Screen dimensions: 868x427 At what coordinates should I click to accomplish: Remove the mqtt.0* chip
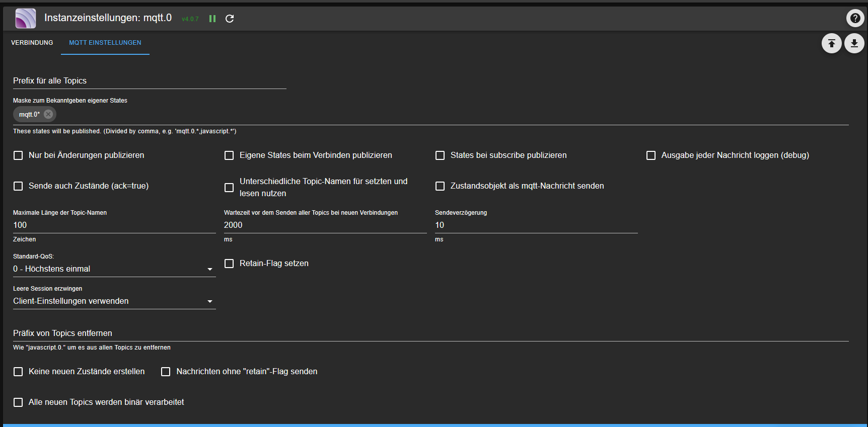(x=48, y=114)
